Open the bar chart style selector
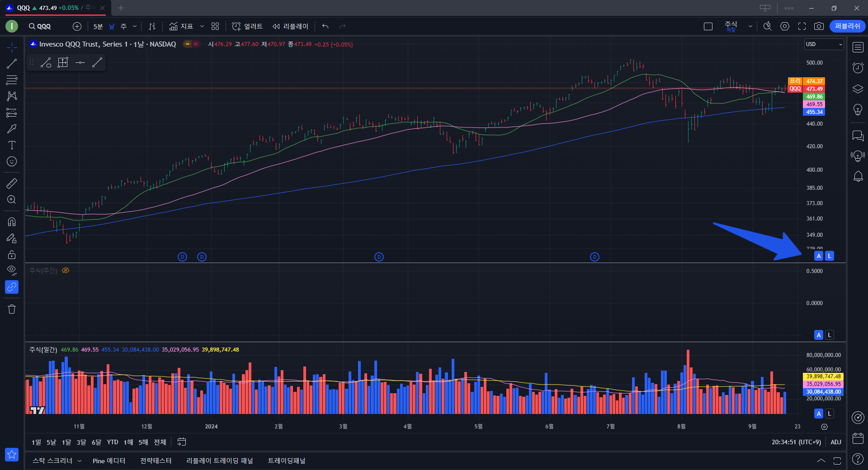This screenshot has width=868, height=470. click(x=152, y=26)
